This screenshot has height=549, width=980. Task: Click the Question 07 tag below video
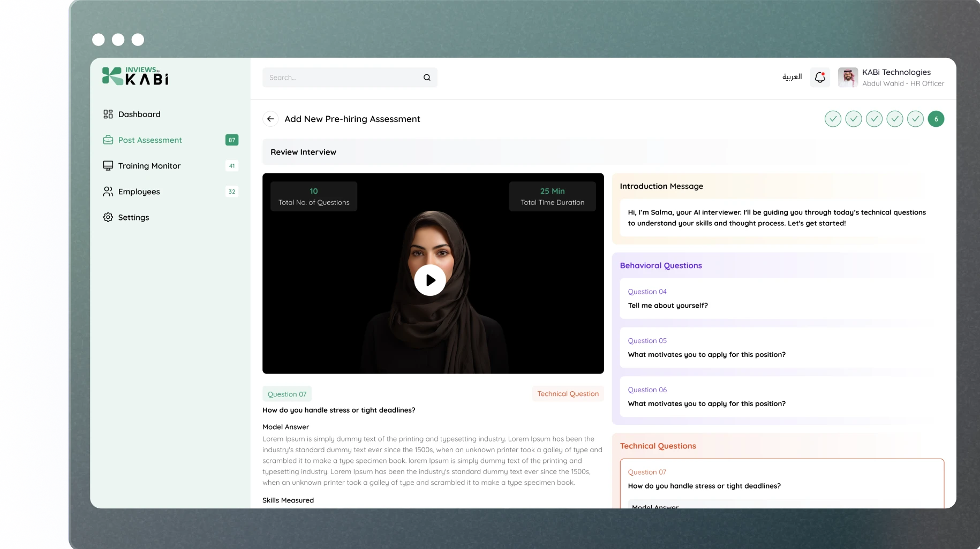pyautogui.click(x=287, y=394)
